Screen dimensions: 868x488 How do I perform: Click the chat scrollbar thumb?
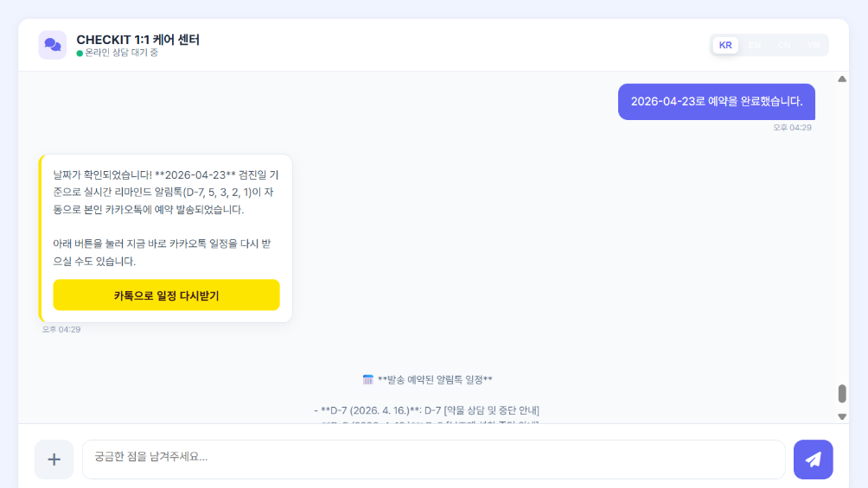[x=842, y=394]
